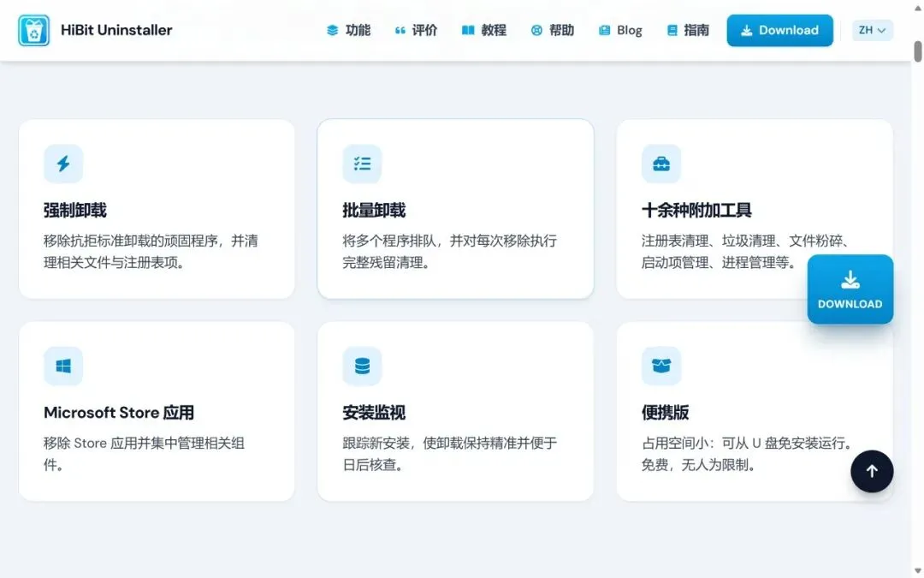Click the toolbox icon for 十余种附加工具
Image resolution: width=924 pixels, height=578 pixels.
point(661,164)
